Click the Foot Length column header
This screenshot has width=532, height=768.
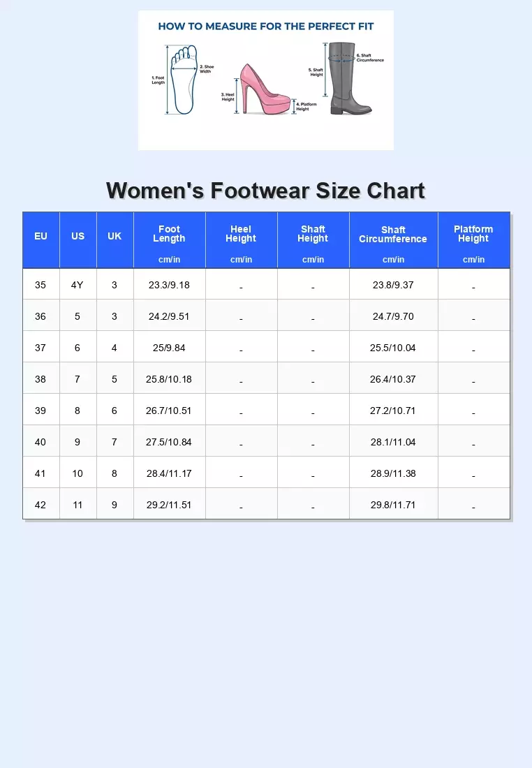(x=169, y=234)
